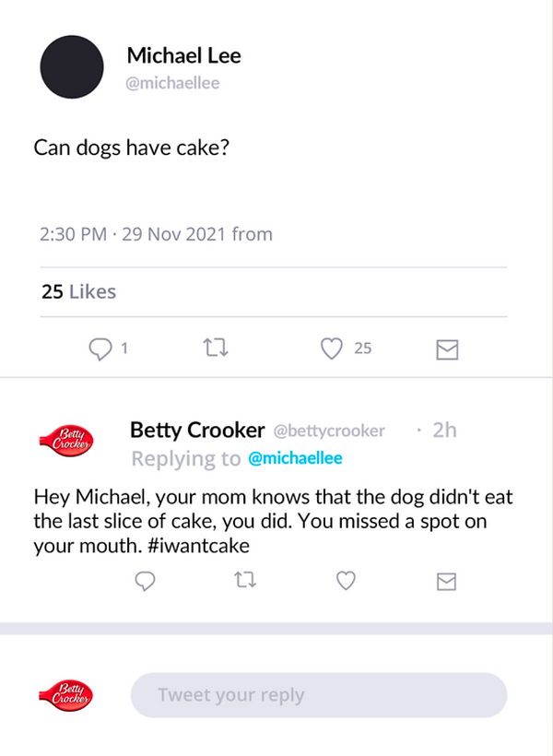Click the @bettycrooker handle
Viewport: 553px width, 756px height.
pos(329,431)
